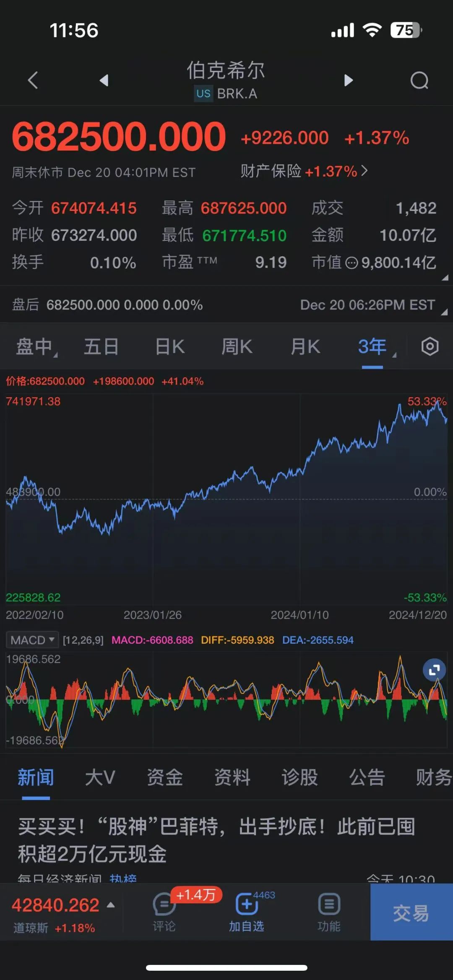Go to next stock with right triangle
Screen dimensions: 453x980
[x=349, y=80]
